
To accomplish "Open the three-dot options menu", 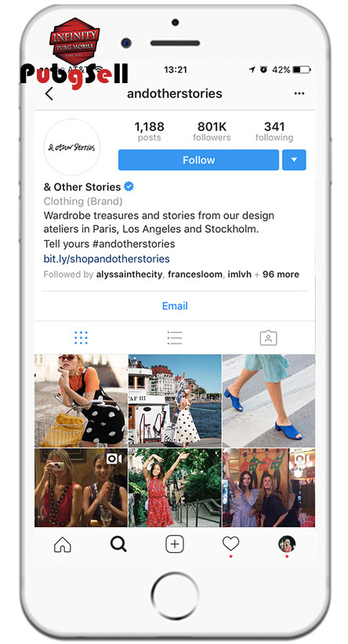I will pos(299,93).
